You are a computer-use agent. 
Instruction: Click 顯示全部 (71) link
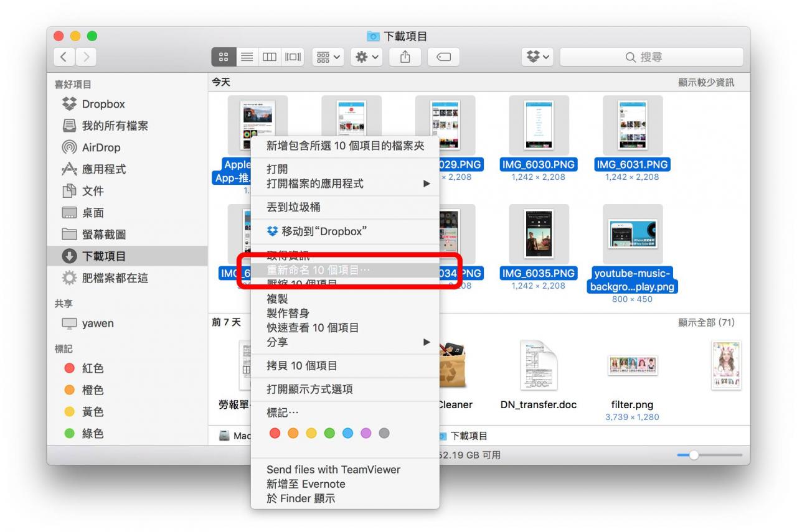click(x=706, y=322)
